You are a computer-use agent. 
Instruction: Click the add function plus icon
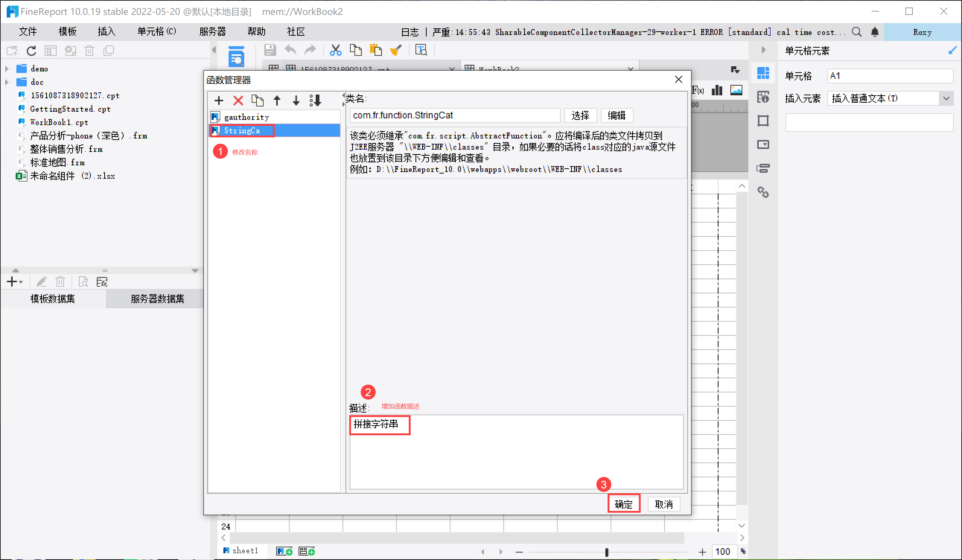tap(219, 101)
